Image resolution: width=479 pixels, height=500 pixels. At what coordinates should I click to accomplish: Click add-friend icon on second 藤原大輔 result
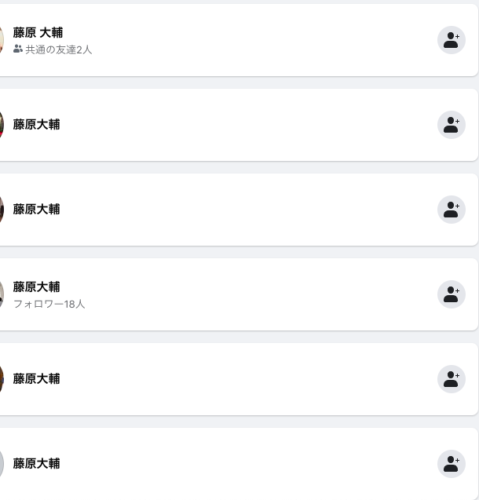tap(451, 125)
